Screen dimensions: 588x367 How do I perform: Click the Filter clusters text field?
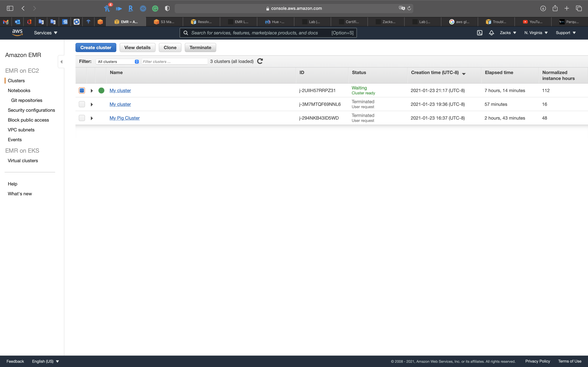pos(174,62)
